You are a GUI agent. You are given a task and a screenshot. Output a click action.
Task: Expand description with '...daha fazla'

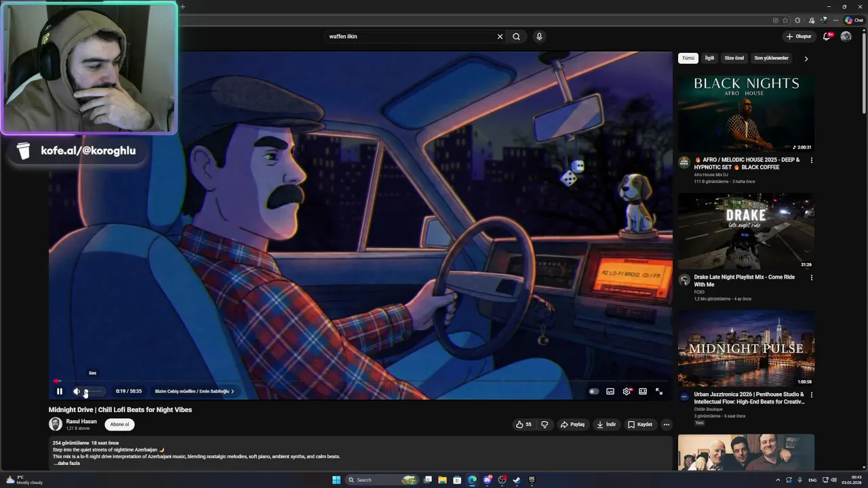[68, 463]
